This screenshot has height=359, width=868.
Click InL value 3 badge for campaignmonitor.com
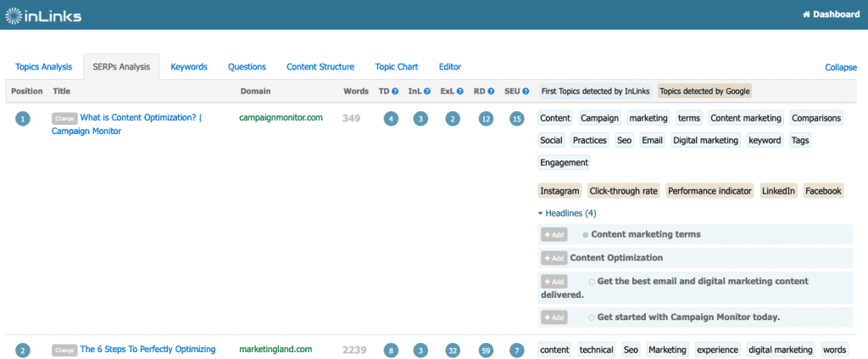point(420,119)
